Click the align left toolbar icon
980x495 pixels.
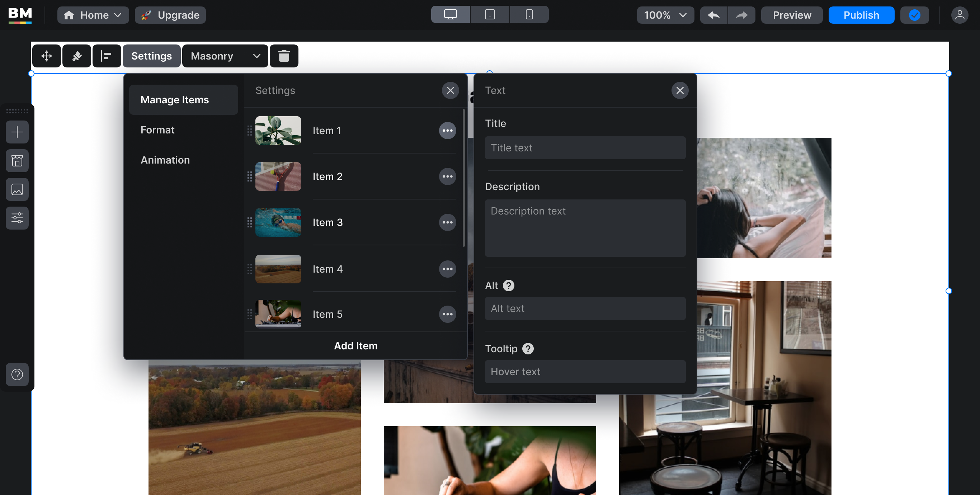coord(107,56)
